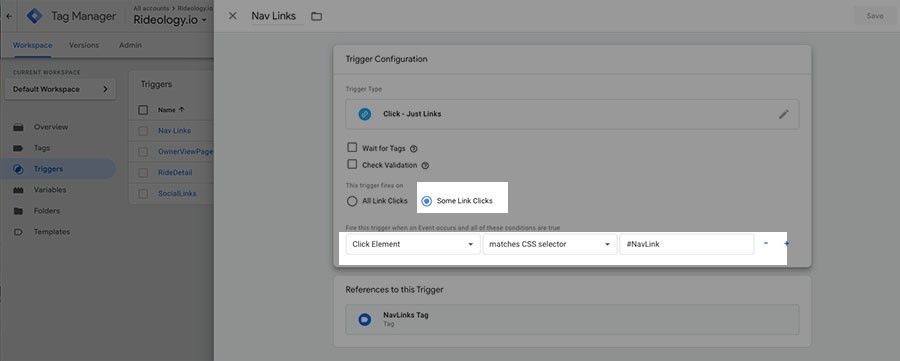900x361 pixels.
Task: Open the OwnerViewPage trigger link
Action: point(185,152)
